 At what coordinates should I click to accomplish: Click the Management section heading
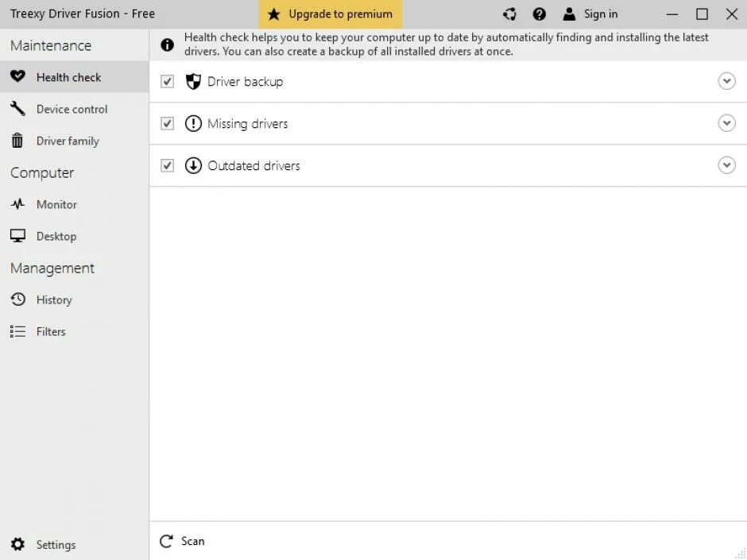(52, 268)
